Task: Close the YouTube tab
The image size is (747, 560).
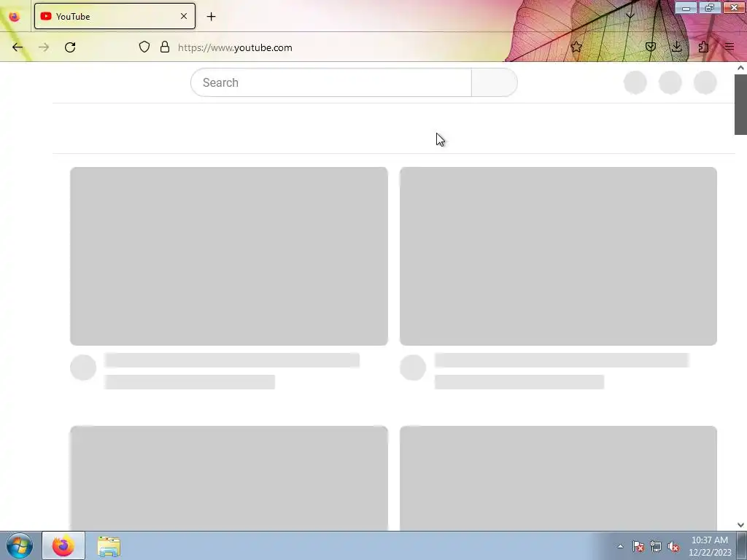Action: pos(184,16)
